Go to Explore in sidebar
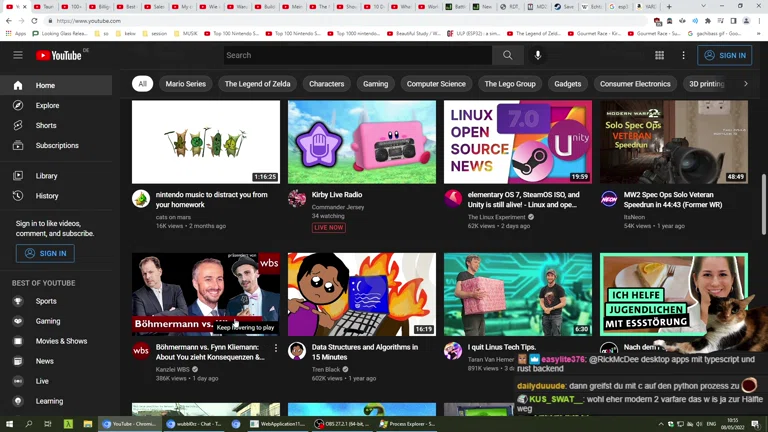 point(47,105)
